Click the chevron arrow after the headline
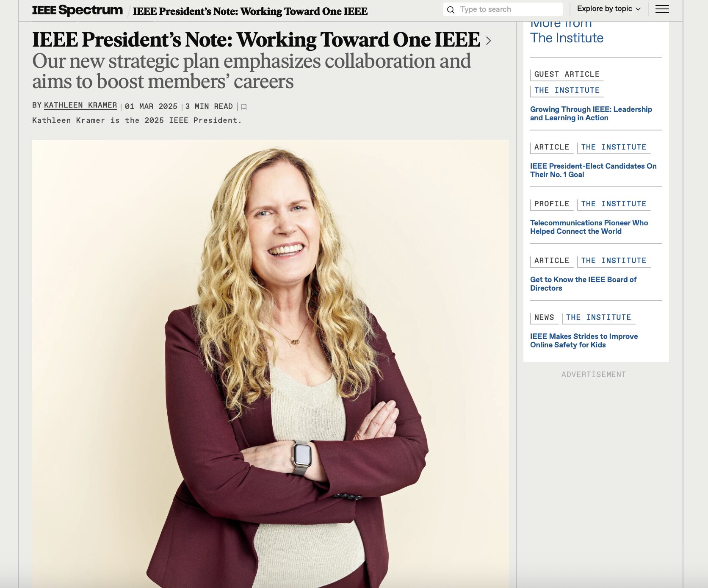Screen dimensions: 708x588 click(x=488, y=41)
